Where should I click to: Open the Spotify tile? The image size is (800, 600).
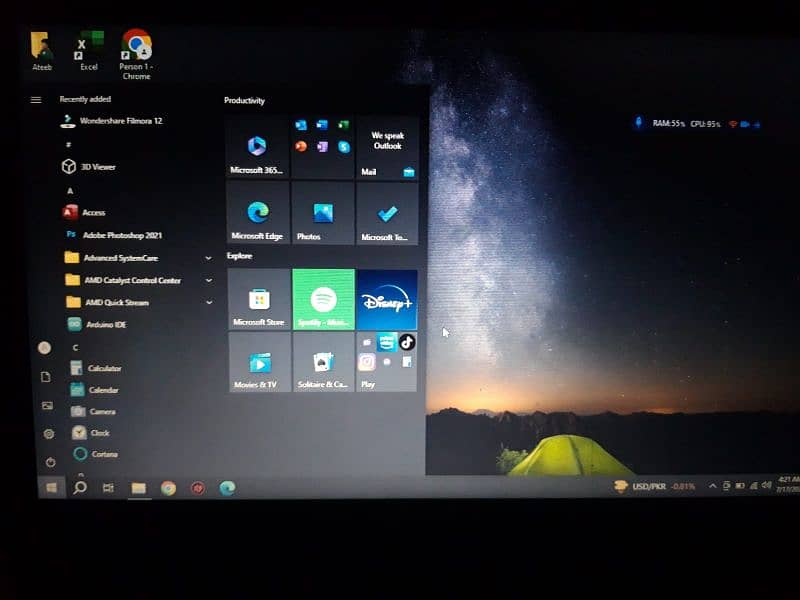point(323,299)
